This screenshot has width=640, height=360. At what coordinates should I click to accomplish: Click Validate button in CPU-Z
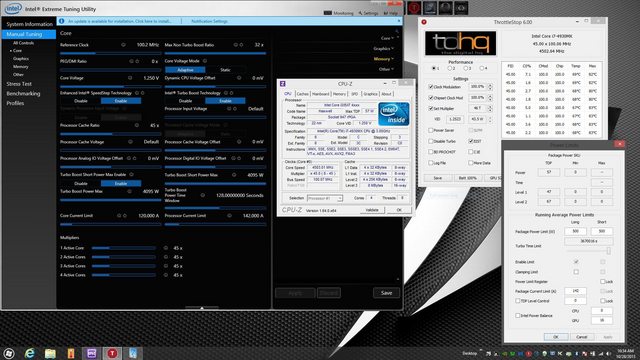pyautogui.click(x=372, y=210)
